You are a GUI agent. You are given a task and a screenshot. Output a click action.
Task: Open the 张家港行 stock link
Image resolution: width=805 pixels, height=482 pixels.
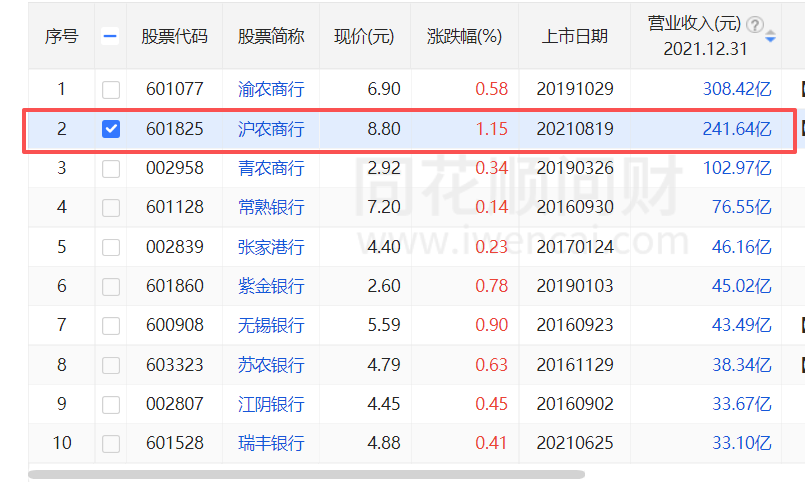[271, 247]
